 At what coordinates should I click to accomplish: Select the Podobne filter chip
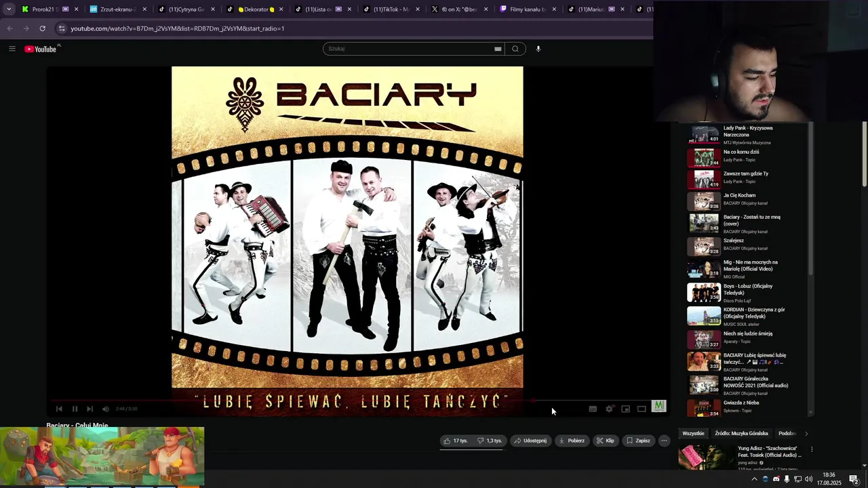[x=787, y=433]
